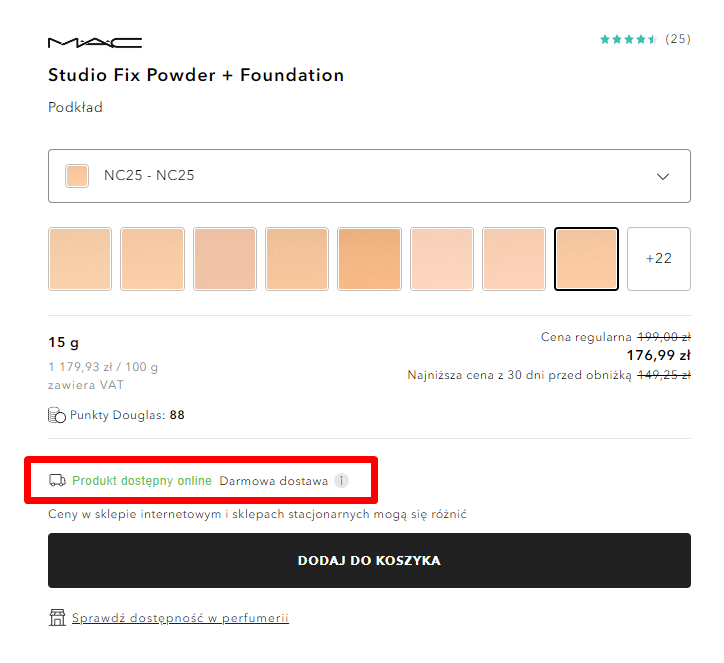The width and height of the screenshot is (724, 663).
Task: Expand the NC25 shade dropdown chevron
Action: 663,176
